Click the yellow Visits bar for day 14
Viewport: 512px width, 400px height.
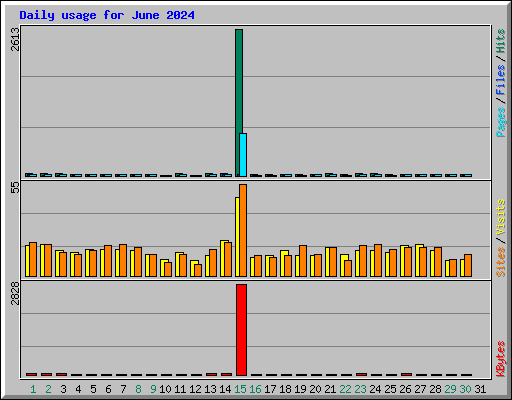click(222, 258)
